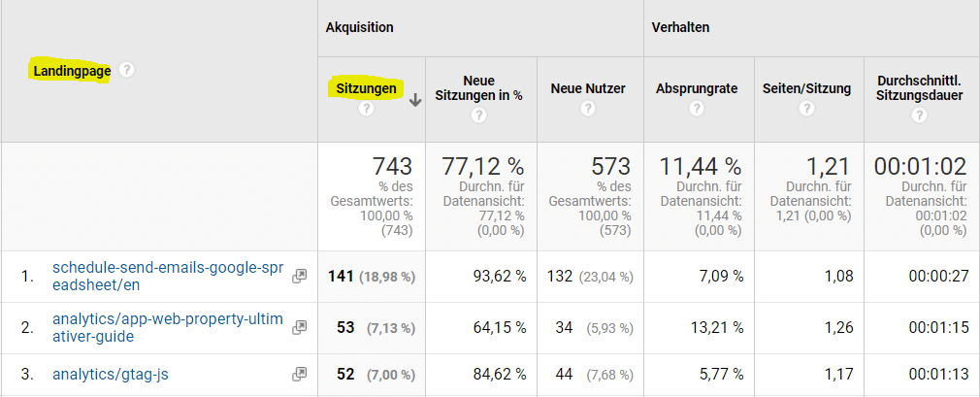Click help icon under Seiten/Sitzung

tap(806, 109)
